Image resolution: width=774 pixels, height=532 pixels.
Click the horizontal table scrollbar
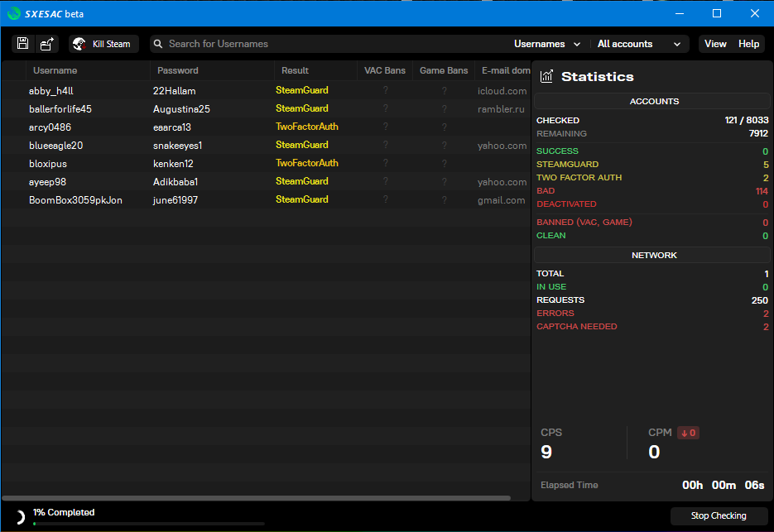click(x=256, y=498)
